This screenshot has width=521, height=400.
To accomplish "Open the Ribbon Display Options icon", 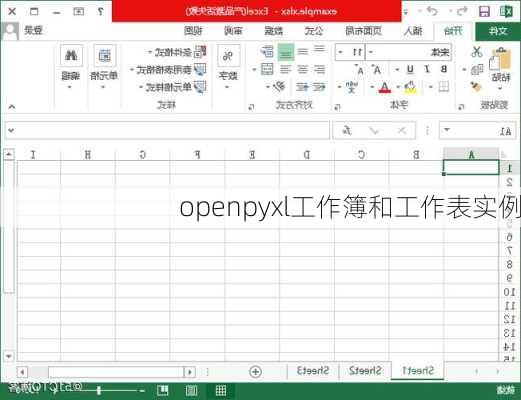I will [79, 11].
